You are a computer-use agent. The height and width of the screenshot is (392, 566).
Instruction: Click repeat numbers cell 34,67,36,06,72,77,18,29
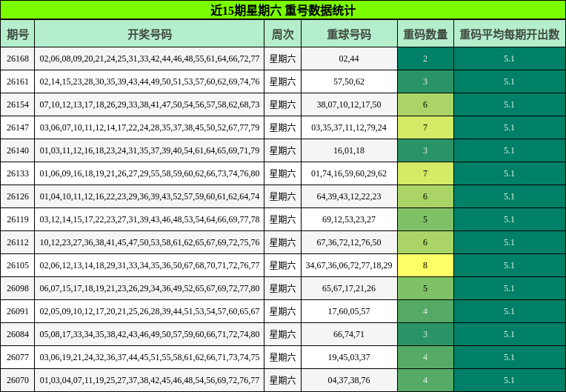point(349,265)
